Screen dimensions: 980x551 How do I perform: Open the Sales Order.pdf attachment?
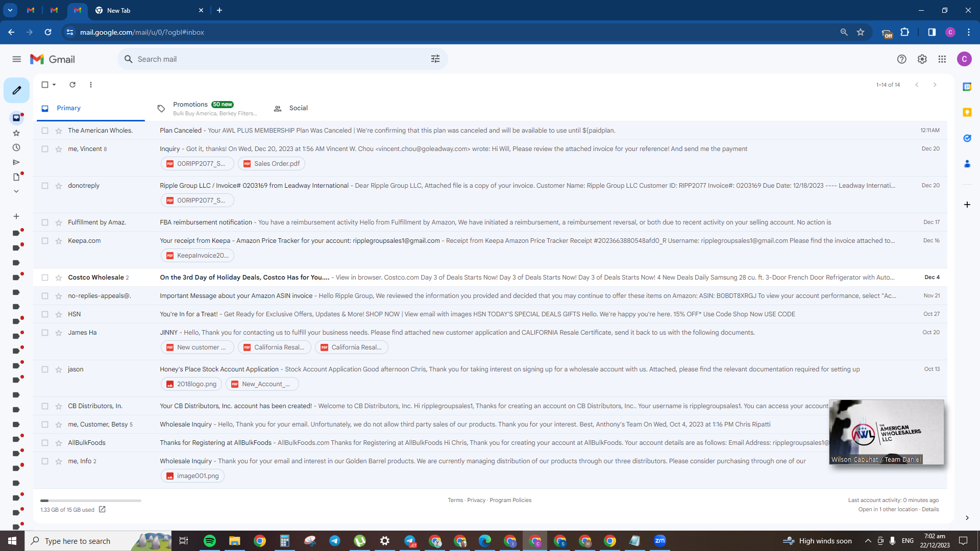(x=272, y=164)
